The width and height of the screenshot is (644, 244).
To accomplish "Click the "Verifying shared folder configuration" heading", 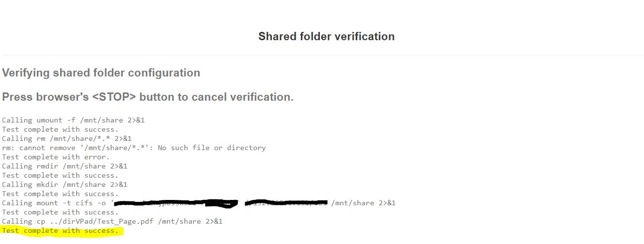I will click(101, 73).
